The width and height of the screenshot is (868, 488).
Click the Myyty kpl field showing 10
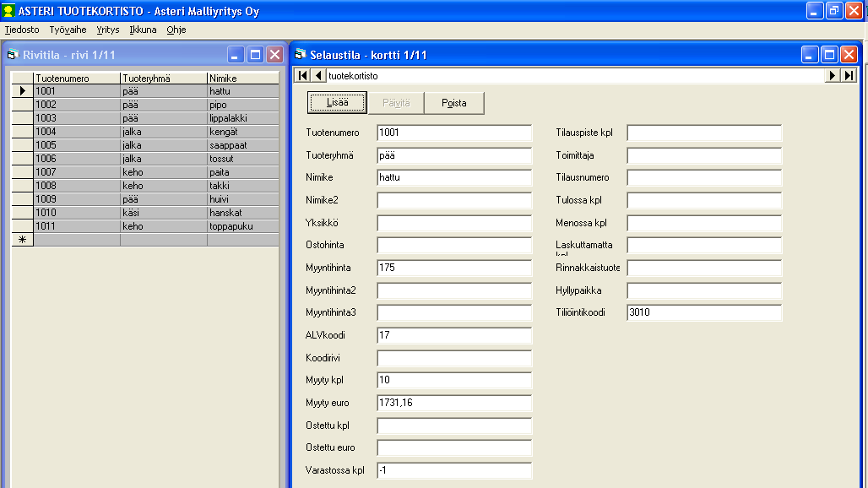pos(454,380)
